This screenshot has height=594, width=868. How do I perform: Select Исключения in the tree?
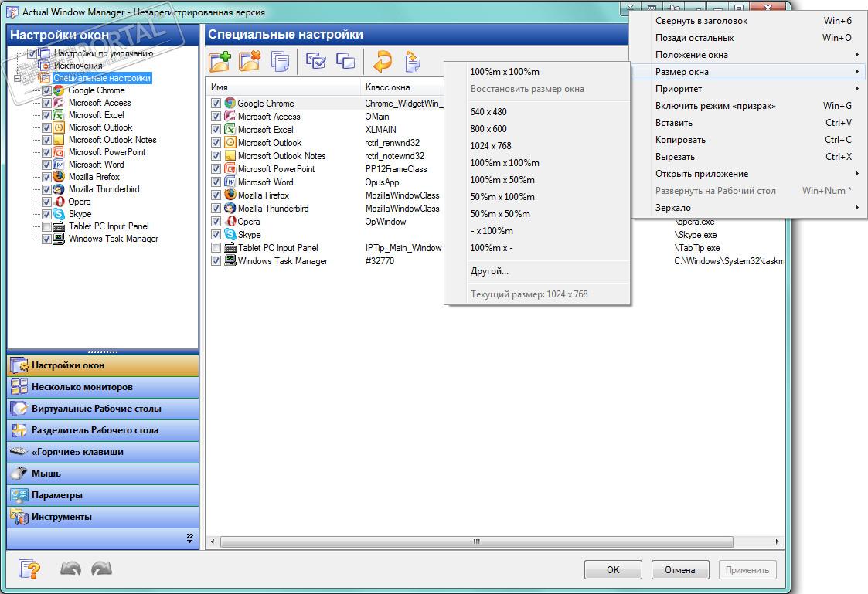(78, 66)
